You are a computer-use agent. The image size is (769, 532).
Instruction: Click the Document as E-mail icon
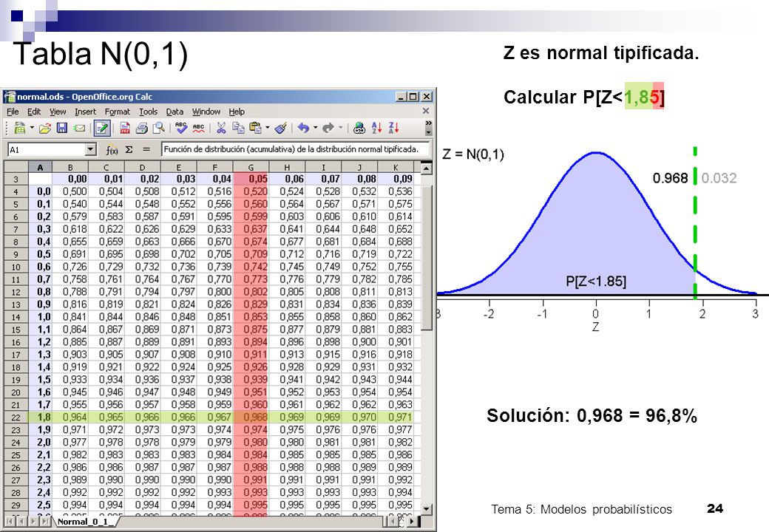79,129
